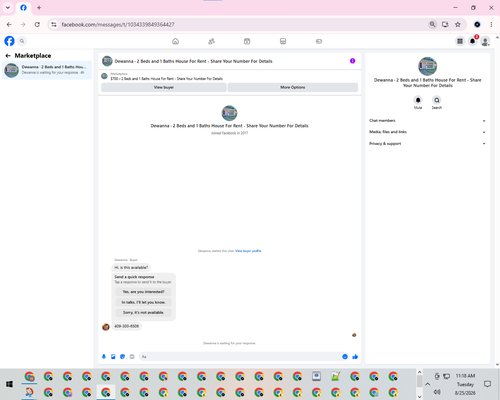This screenshot has height=400, width=500.
Task: Go to the Facebook Home icon
Action: 175,41
